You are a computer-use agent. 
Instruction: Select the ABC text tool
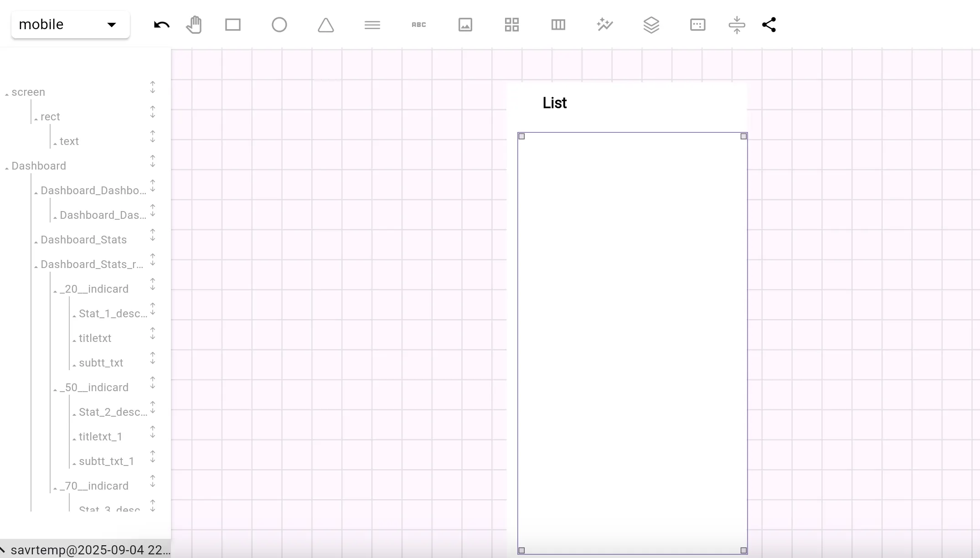[419, 25]
